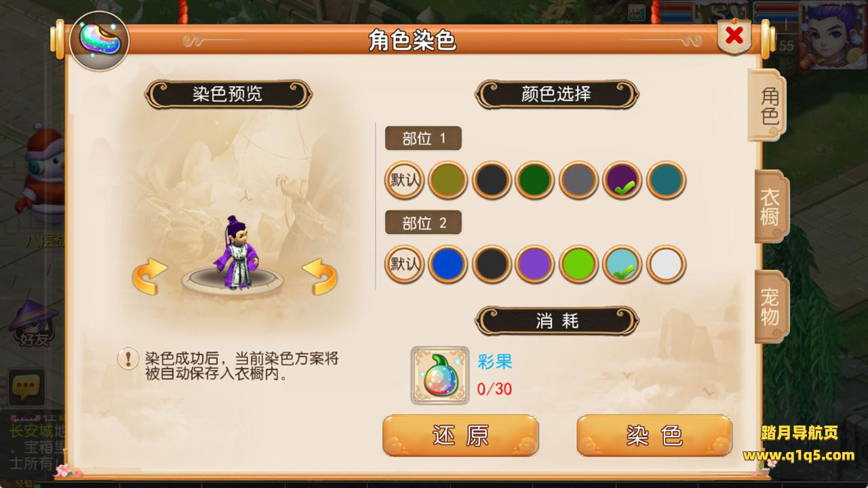Rotate character preview with right arrow

[x=320, y=277]
